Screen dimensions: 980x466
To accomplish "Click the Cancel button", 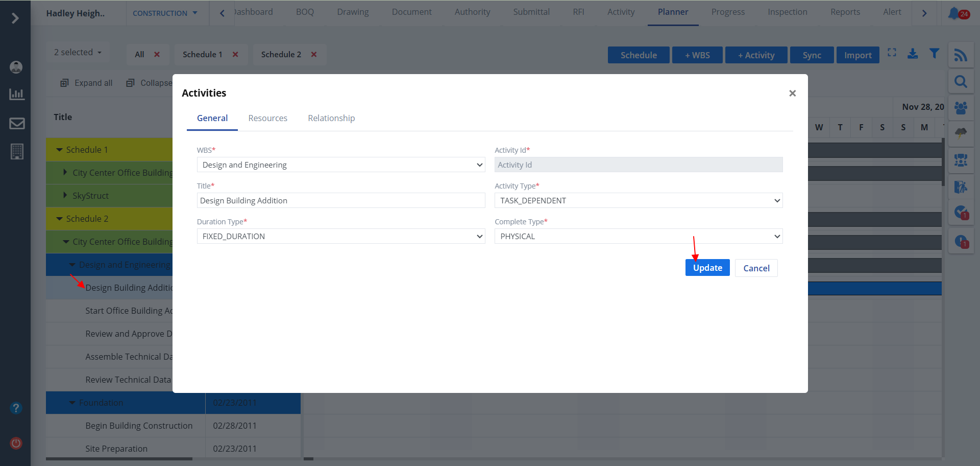I will click(756, 268).
